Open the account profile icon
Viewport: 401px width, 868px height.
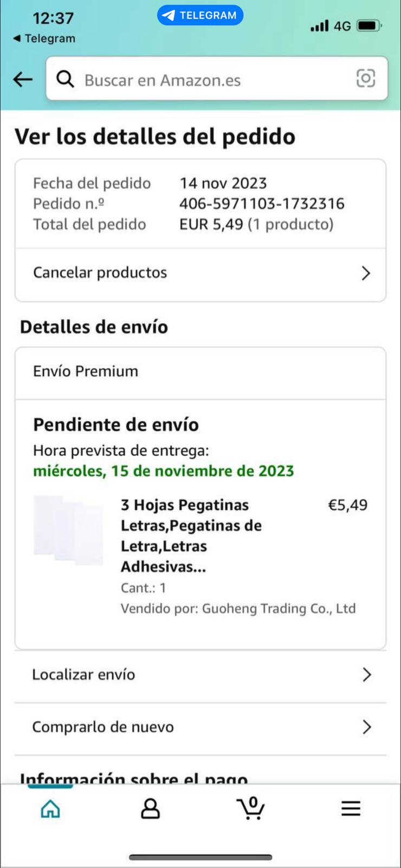pos(150,808)
